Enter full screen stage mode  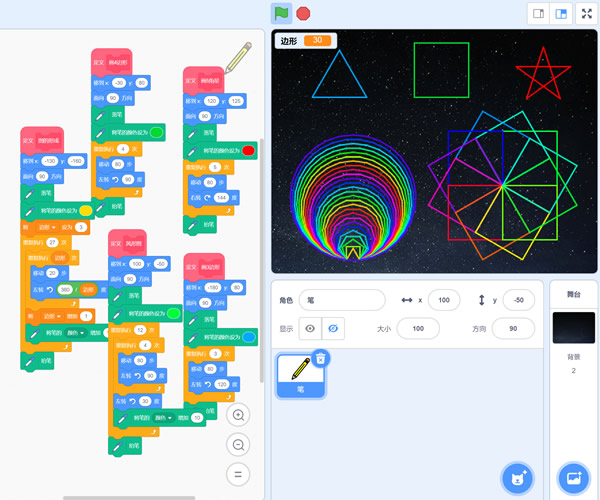tap(587, 14)
